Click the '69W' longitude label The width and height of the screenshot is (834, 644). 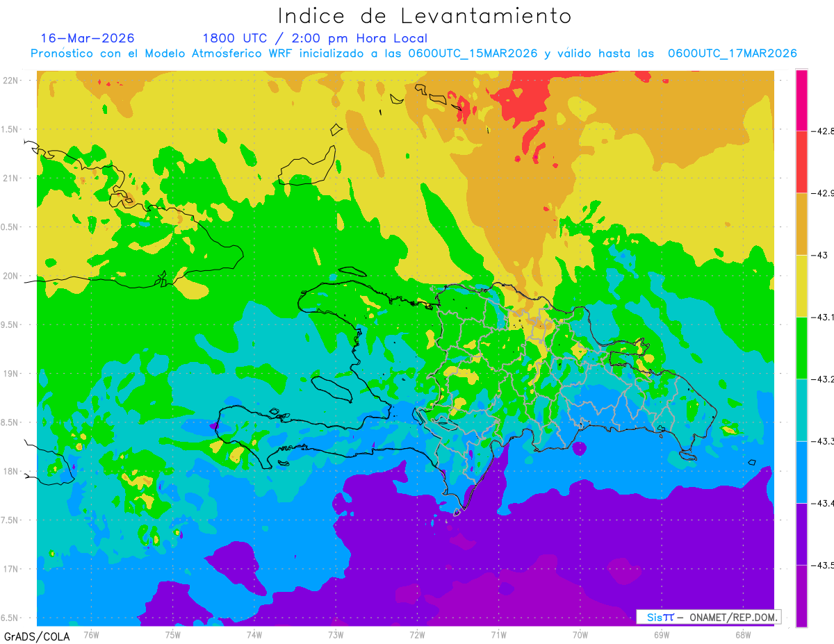coord(662,634)
